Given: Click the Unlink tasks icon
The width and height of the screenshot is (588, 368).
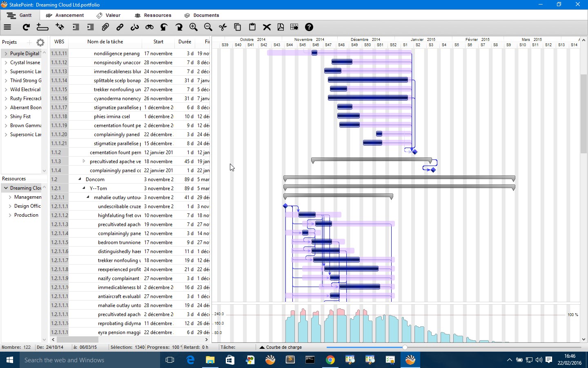Looking at the screenshot, I should point(135,27).
